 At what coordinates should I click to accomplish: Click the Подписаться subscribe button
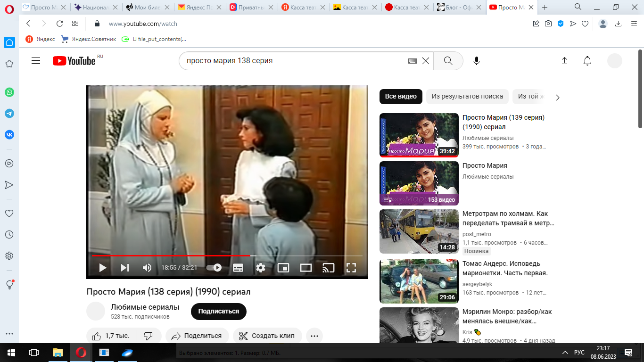click(x=219, y=311)
